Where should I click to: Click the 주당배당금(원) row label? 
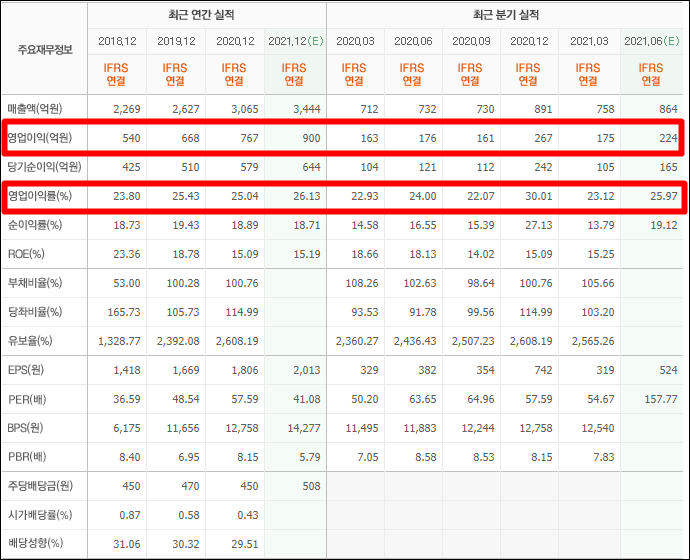[40, 486]
